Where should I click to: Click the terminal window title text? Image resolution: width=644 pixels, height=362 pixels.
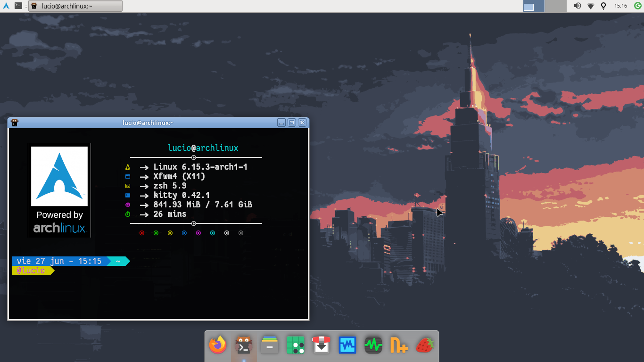(148, 123)
